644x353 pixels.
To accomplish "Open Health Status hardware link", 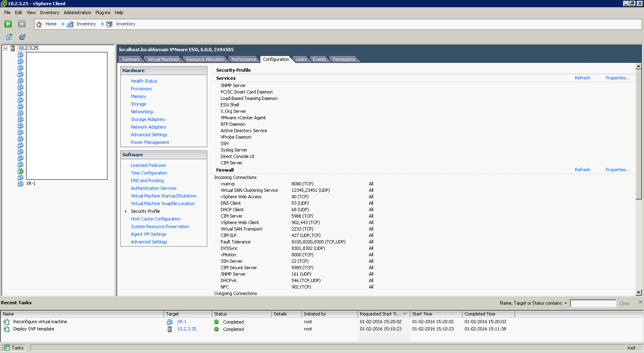I will (144, 81).
